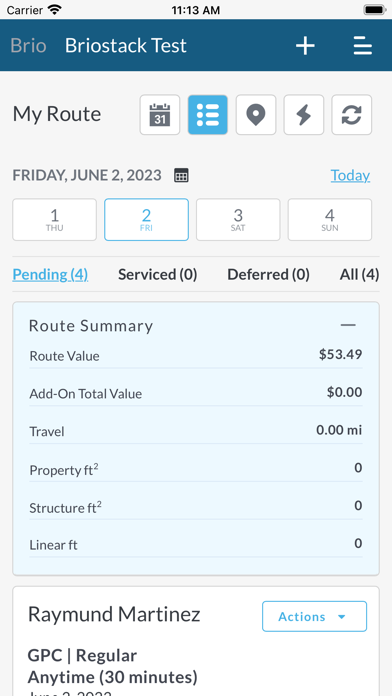Select Sunday 4 date button
Screen dimensions: 392x696
coord(330,220)
